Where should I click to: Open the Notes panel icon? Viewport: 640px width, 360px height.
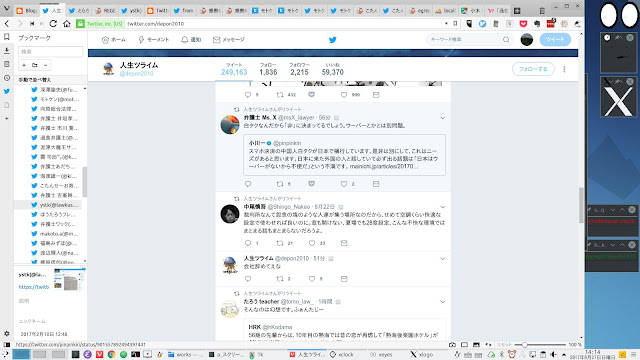coord(7,64)
